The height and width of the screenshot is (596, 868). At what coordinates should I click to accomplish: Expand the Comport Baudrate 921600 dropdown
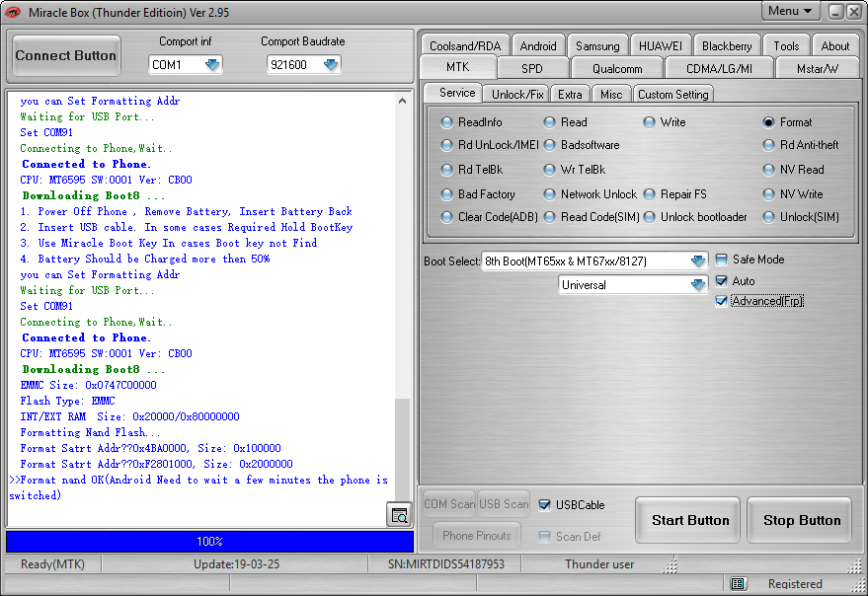point(331,65)
